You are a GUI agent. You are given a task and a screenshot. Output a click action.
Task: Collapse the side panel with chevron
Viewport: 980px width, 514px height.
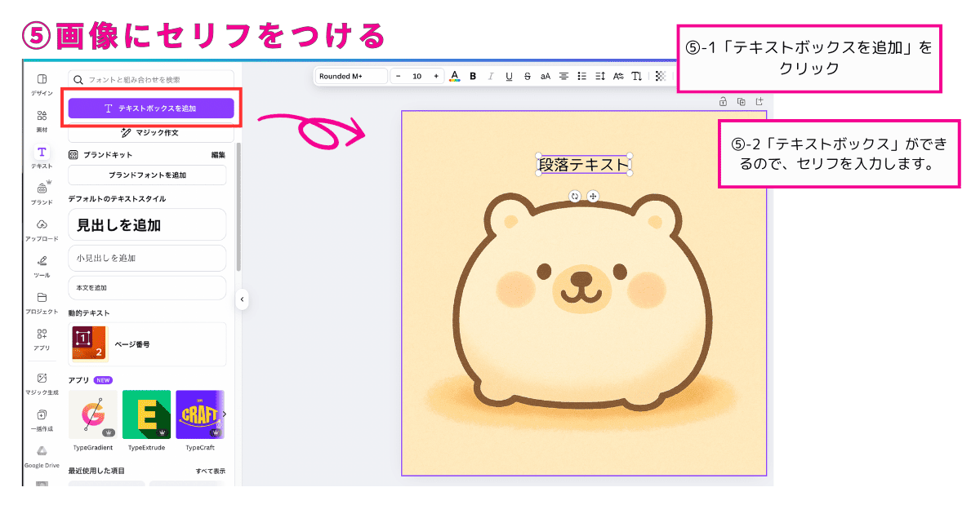(242, 299)
